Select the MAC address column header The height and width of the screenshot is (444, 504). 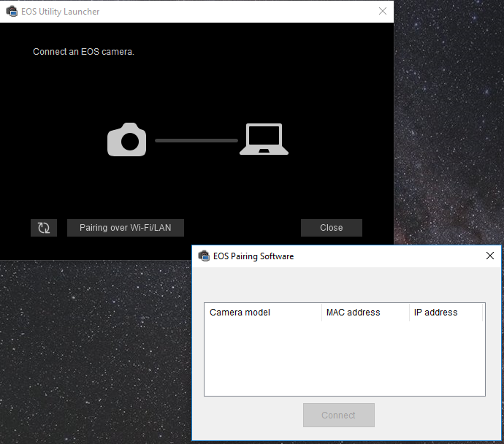364,313
